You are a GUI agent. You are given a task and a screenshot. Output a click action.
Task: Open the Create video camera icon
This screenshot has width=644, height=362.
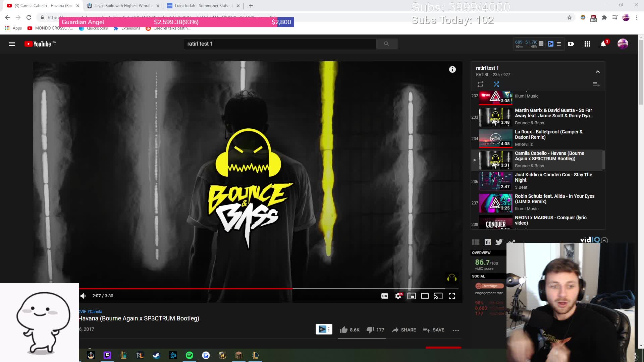click(571, 44)
